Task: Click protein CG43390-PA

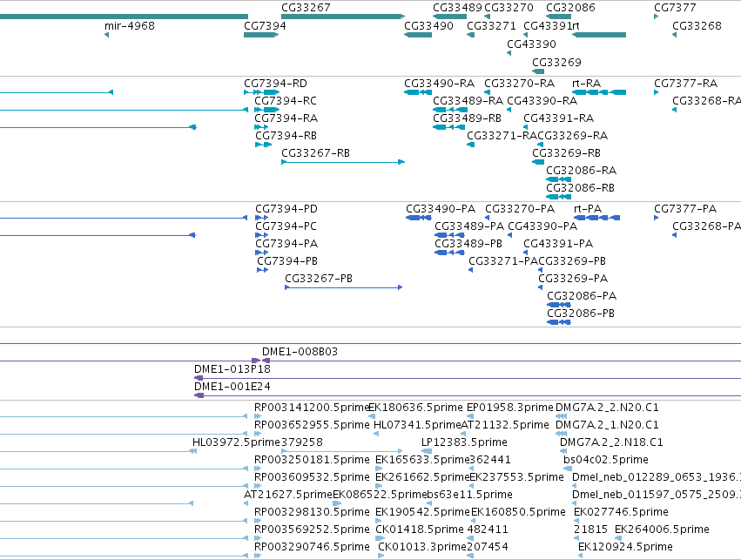Action: 542,226
